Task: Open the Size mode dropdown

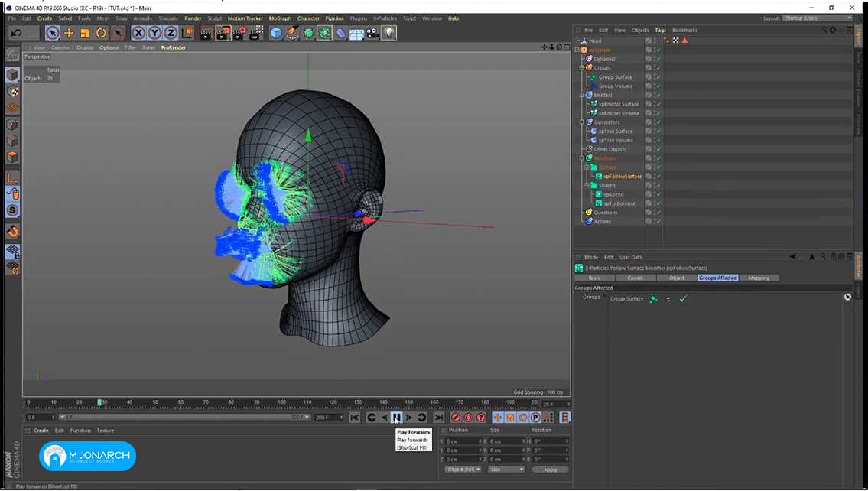Action: (506, 470)
